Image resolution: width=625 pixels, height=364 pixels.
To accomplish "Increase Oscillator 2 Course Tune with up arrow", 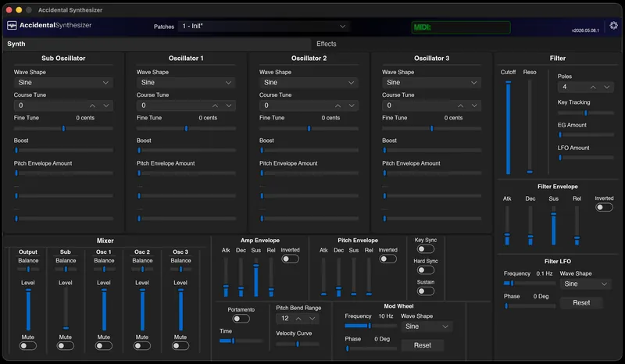I will click(338, 105).
